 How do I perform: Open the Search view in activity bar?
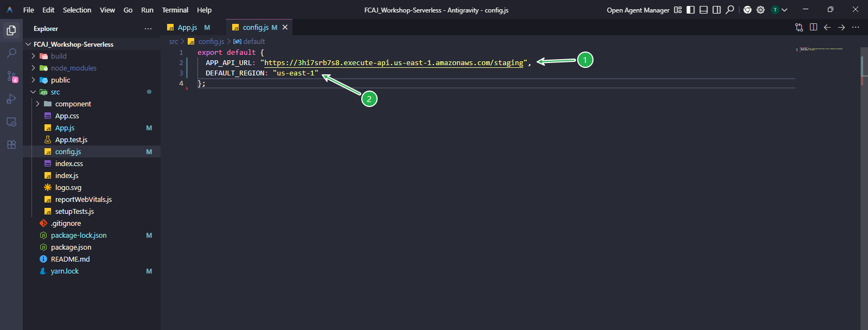tap(11, 53)
